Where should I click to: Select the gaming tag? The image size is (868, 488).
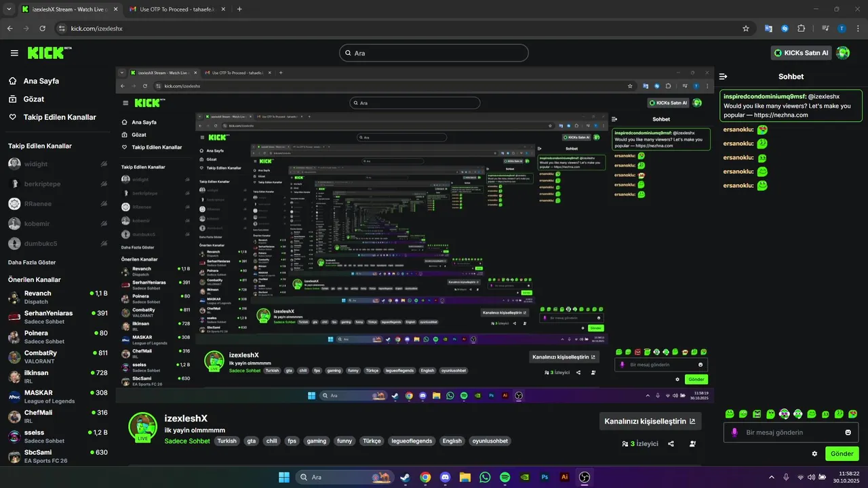(317, 441)
